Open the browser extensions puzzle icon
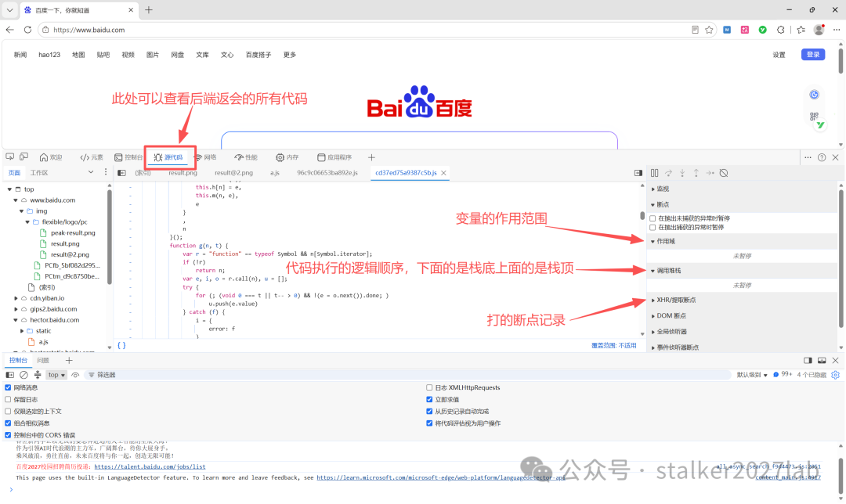The width and height of the screenshot is (846, 504). pos(781,30)
